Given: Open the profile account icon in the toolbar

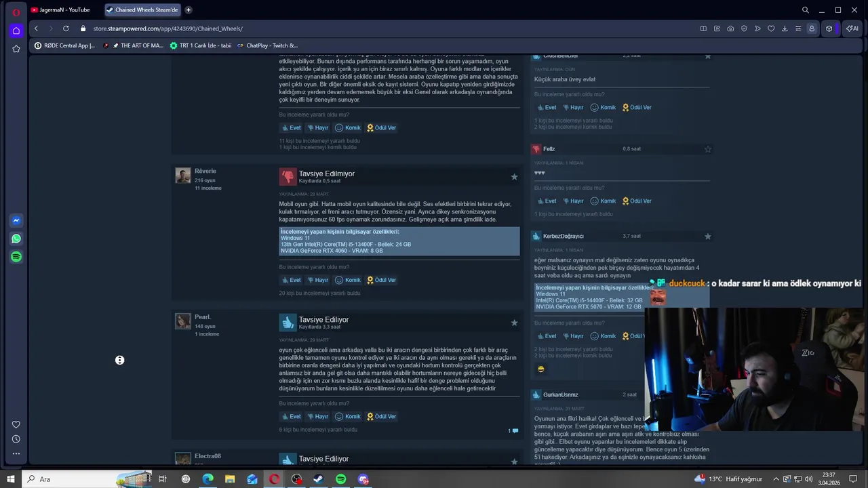Looking at the screenshot, I should coord(812,28).
